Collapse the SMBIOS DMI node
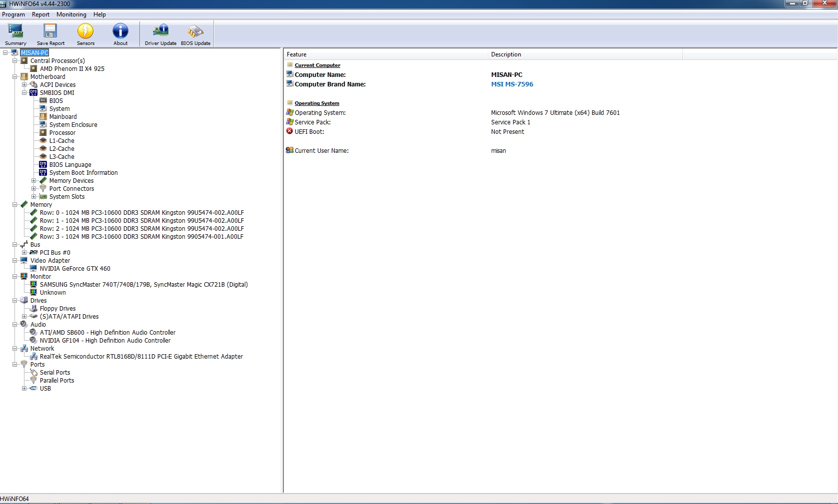This screenshot has height=504, width=838. 24,93
